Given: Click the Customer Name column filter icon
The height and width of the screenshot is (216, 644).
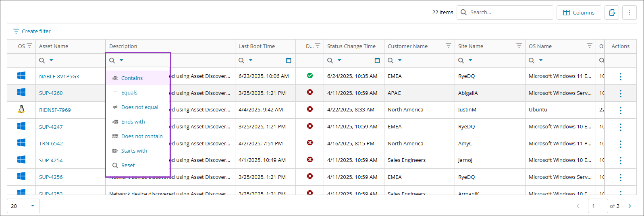Looking at the screenshot, I should (448, 46).
